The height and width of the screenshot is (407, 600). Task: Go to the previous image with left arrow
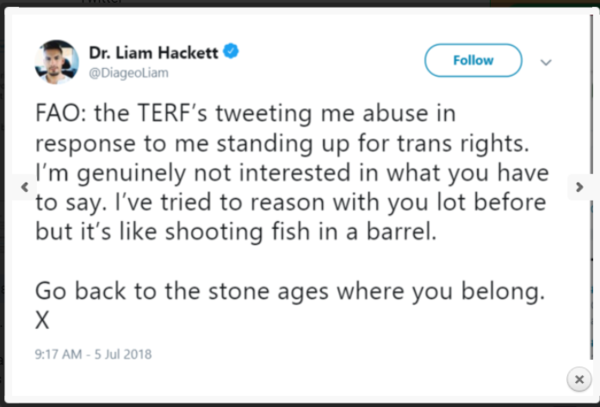point(22,187)
